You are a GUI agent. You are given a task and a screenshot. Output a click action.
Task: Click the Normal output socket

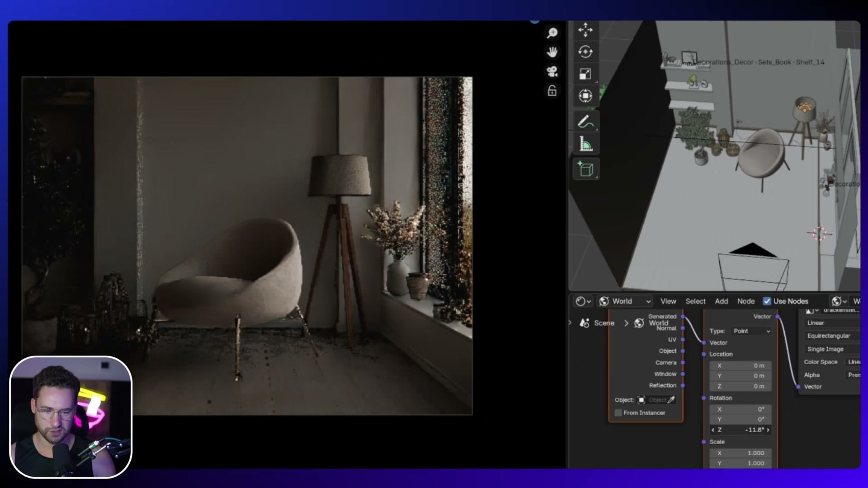[683, 328]
